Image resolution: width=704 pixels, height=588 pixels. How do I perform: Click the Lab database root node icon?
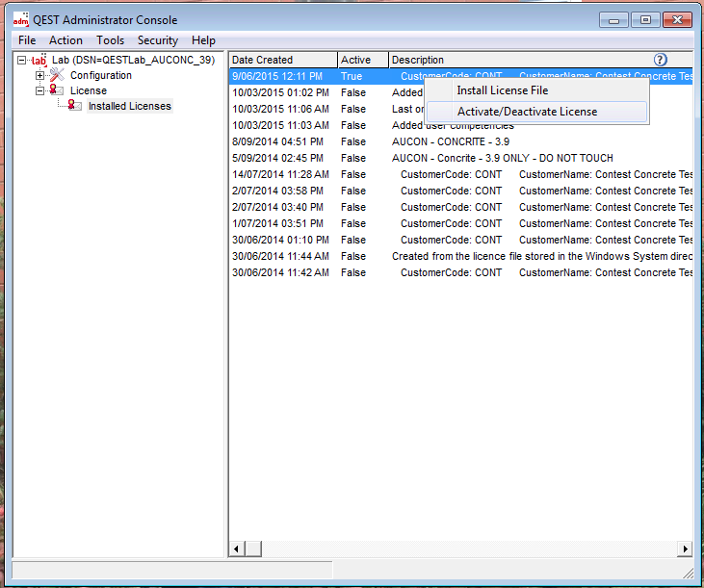(x=39, y=61)
